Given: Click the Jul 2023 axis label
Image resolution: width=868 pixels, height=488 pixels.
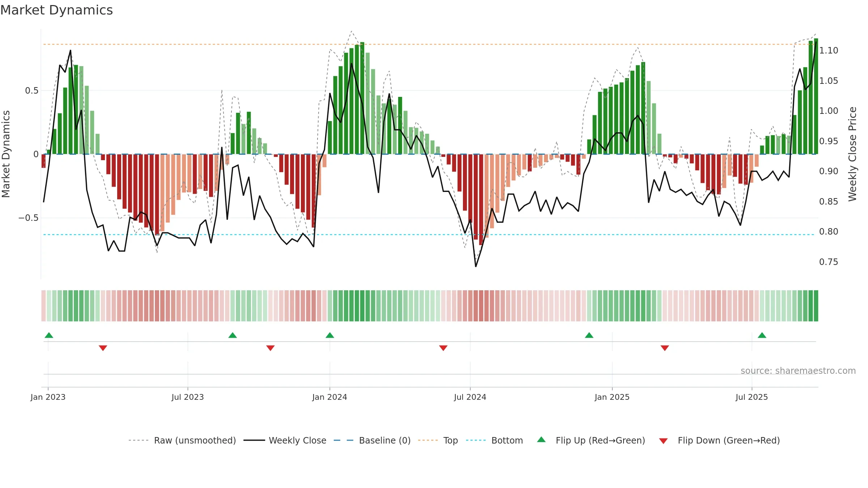Looking at the screenshot, I should coord(188,397).
